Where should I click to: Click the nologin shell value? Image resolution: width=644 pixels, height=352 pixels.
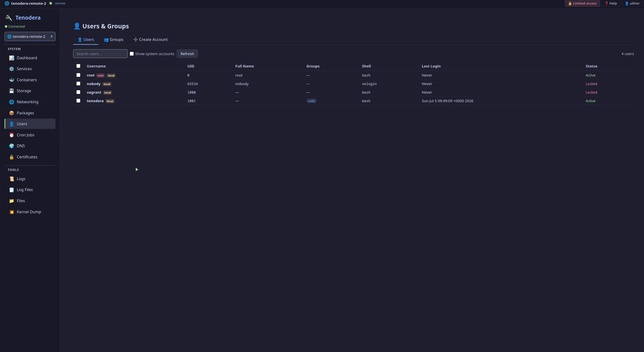(x=369, y=84)
